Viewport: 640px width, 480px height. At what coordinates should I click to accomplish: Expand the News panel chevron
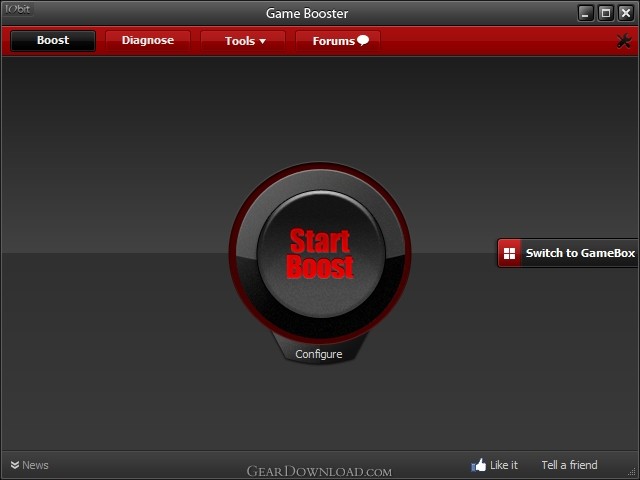point(15,465)
